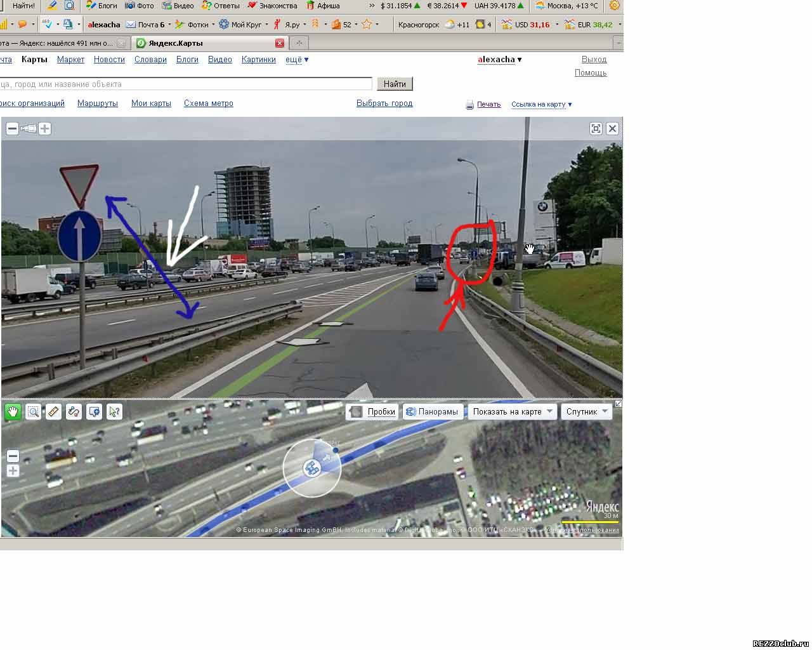Open the Мои карты link
The width and height of the screenshot is (812, 650).
click(151, 103)
